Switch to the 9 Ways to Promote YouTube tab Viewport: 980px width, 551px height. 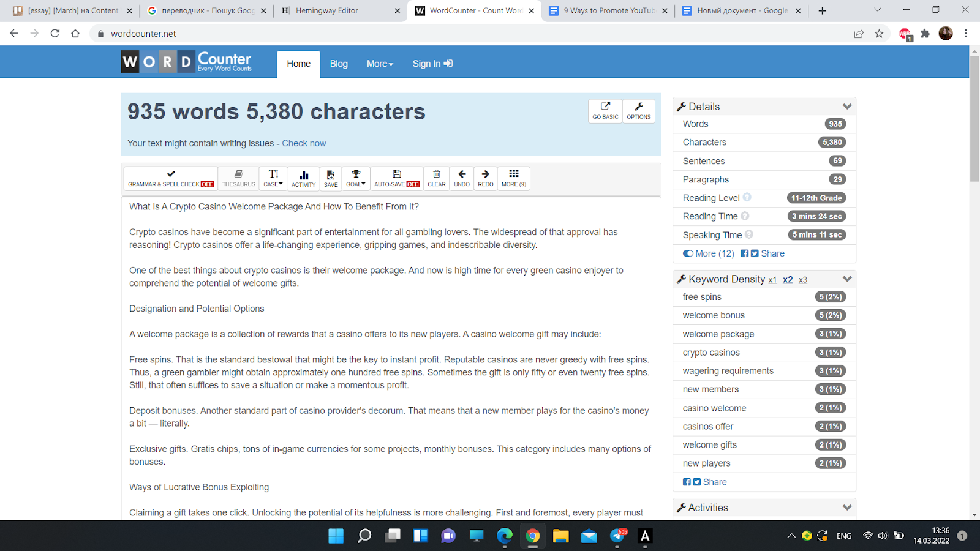click(x=608, y=10)
